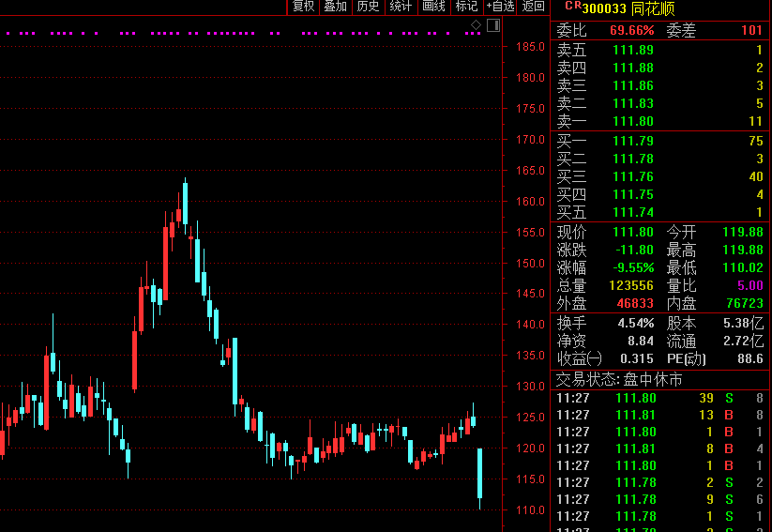Click the 总量 value 123556
This screenshot has height=532, width=772.
click(631, 285)
